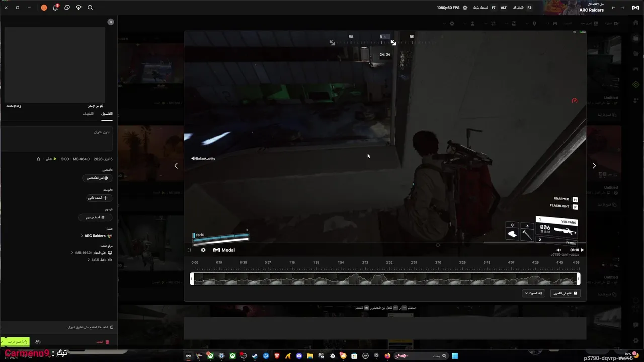Grab the right trim handle on the timeline
Viewport: 644px width, 362px height.
pyautogui.click(x=578, y=279)
